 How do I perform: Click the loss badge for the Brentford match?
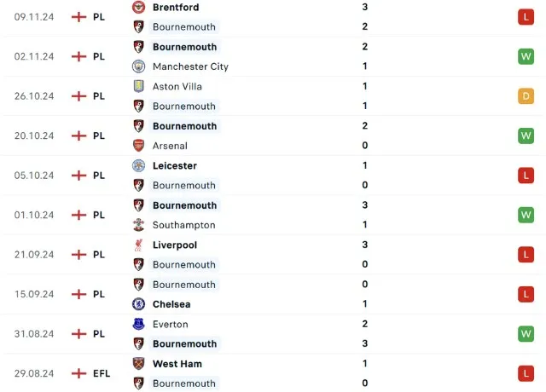[x=525, y=17]
